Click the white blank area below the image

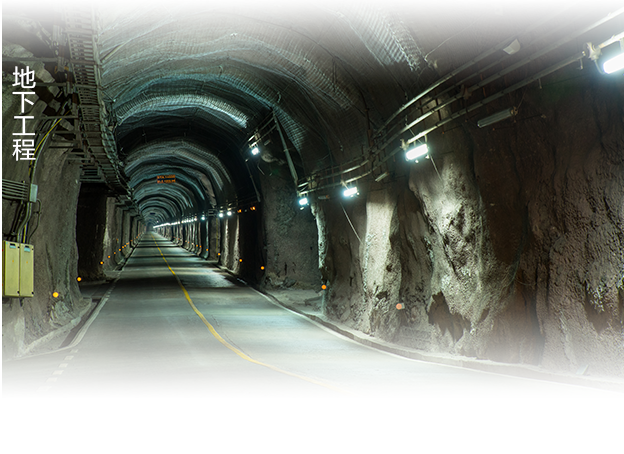[x=312, y=427]
